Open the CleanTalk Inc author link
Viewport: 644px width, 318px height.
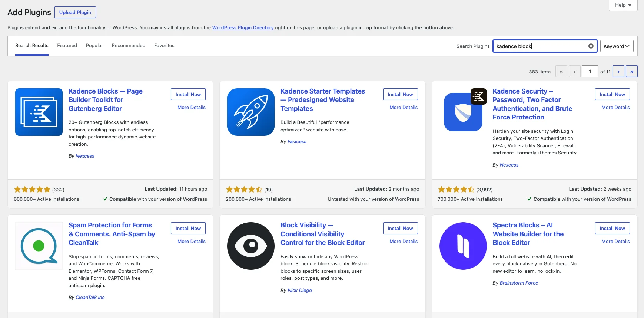tap(90, 297)
